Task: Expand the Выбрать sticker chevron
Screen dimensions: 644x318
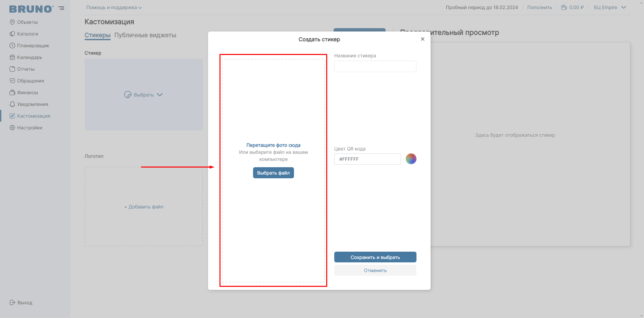Action: point(160,95)
